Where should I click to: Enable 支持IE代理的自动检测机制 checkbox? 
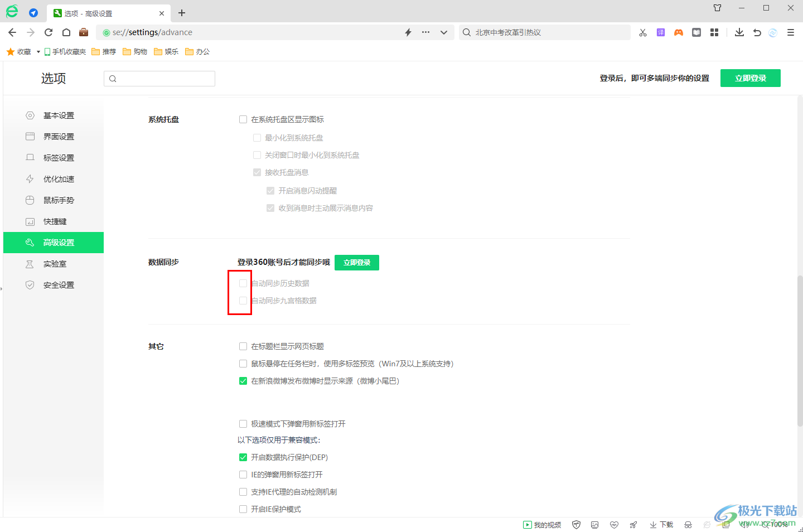click(x=243, y=492)
